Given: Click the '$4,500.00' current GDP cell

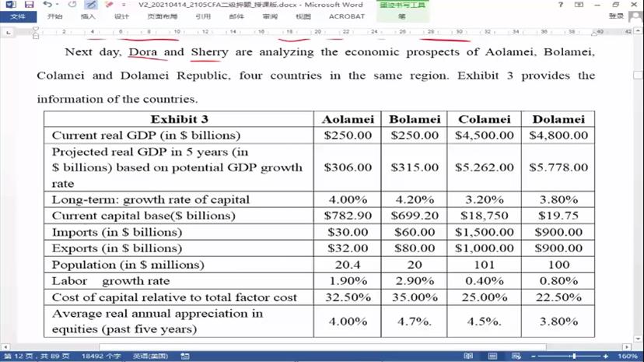Looking at the screenshot, I should pyautogui.click(x=485, y=135).
